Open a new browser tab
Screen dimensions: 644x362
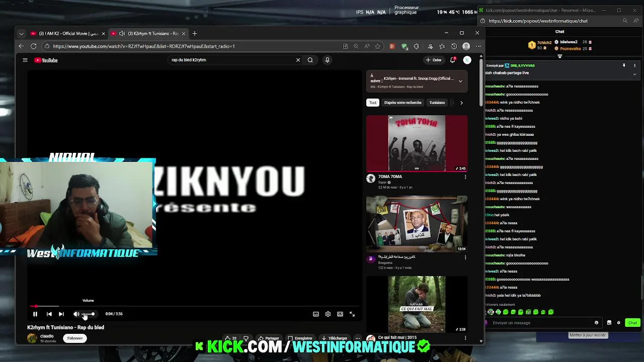pos(195,34)
